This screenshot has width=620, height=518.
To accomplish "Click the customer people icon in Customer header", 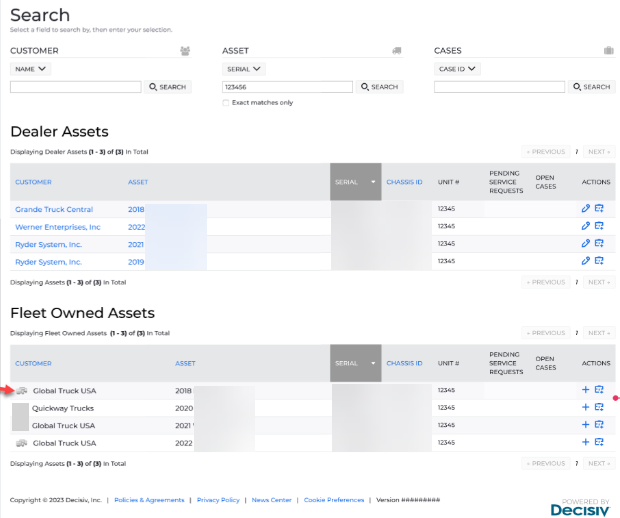I will (x=185, y=51).
